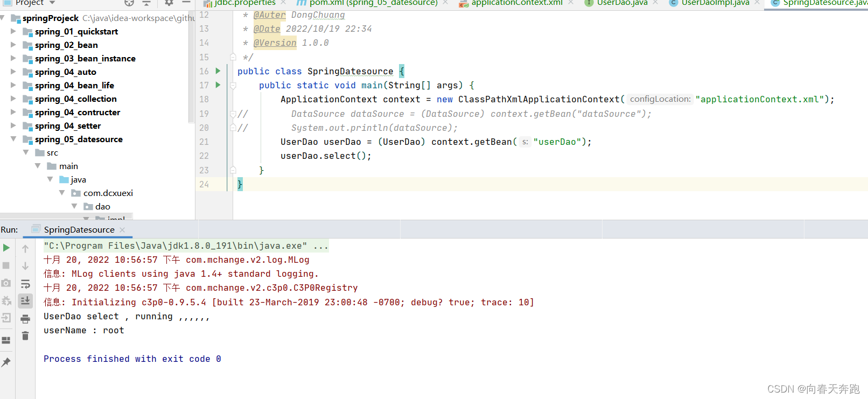This screenshot has width=868, height=399.
Task: Select SpringDatesource tab in Run panel
Action: click(x=79, y=230)
